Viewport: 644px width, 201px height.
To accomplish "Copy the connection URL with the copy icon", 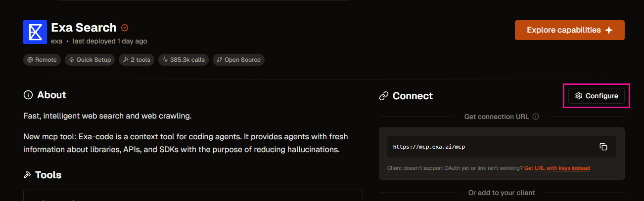I will 603,147.
